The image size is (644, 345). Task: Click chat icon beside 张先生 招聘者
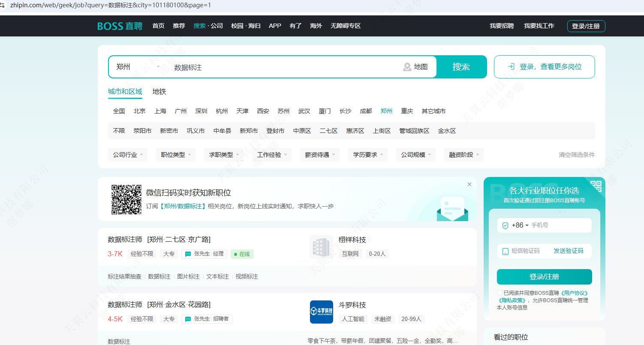[x=187, y=319]
